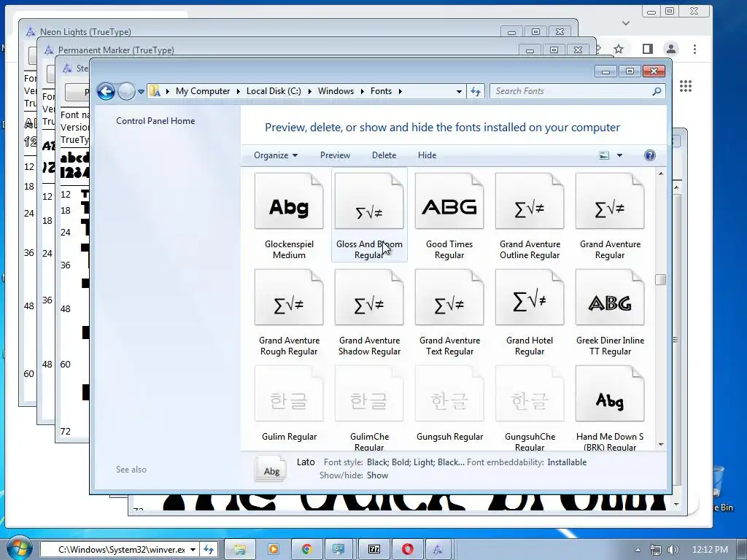Click into the Search Fonts box
The width and height of the screenshot is (747, 560).
click(572, 91)
